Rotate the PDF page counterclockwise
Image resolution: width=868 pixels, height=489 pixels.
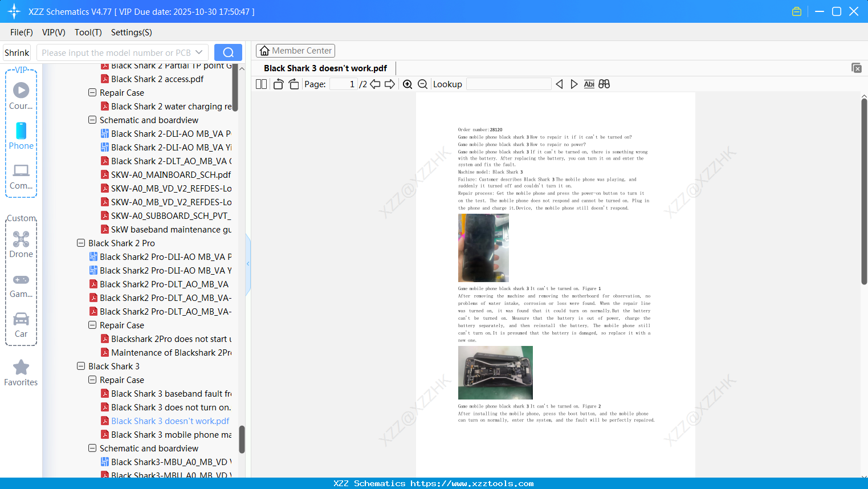[x=278, y=84]
